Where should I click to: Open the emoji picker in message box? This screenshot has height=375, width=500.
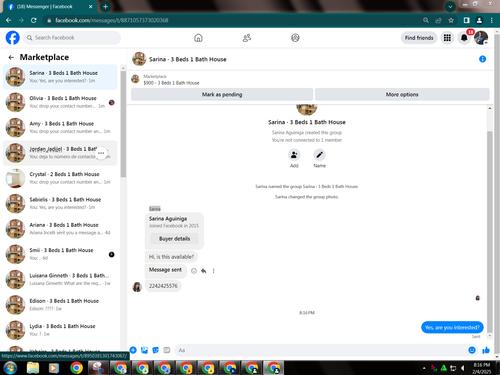(x=472, y=350)
